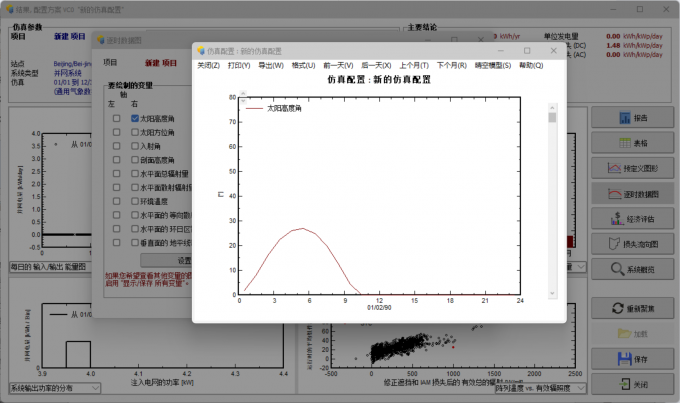The height and width of the screenshot is (403, 680).
Task: Open the 表格 tables icon
Action: [624, 143]
